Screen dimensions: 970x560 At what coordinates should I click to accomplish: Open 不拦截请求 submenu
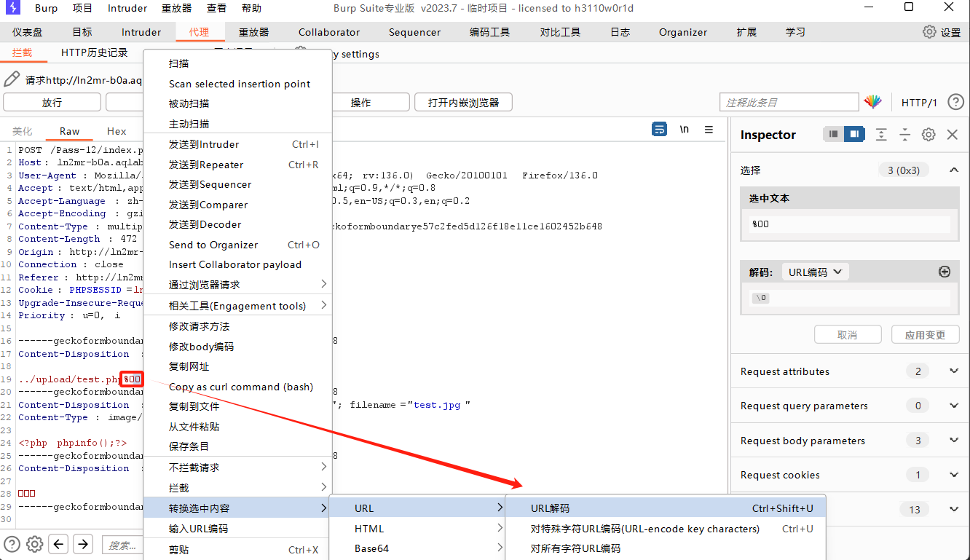(238, 468)
